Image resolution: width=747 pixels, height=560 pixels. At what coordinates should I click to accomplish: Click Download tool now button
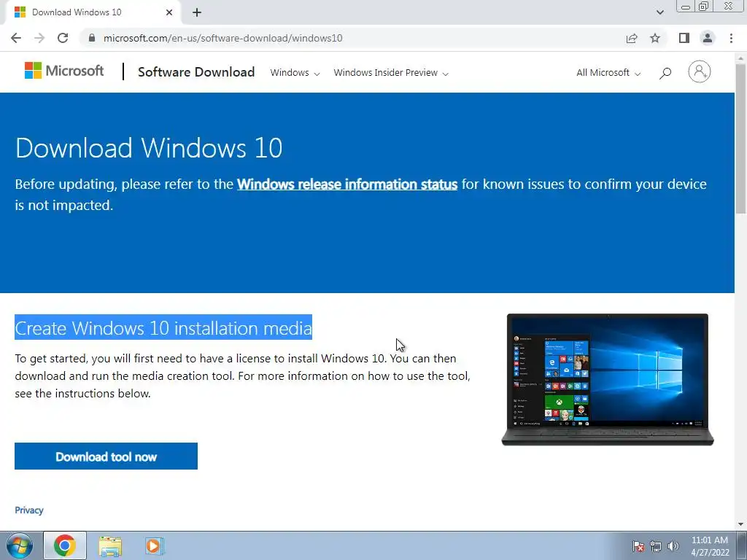coord(107,456)
